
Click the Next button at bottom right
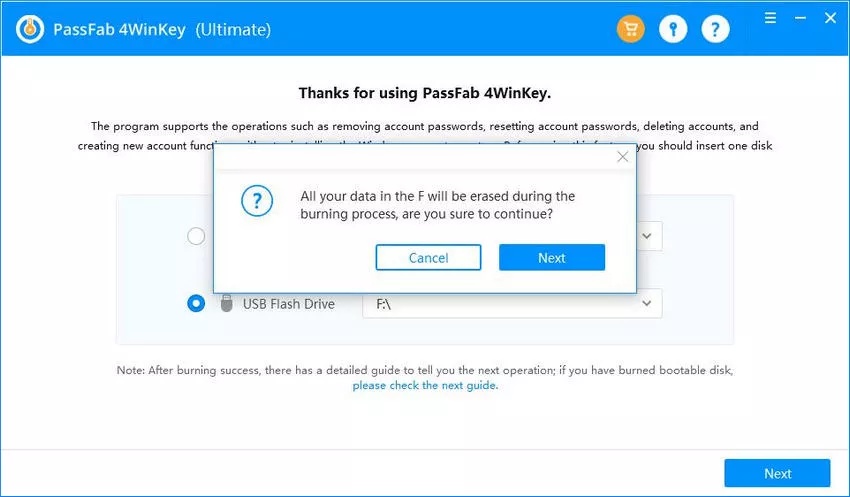[777, 473]
